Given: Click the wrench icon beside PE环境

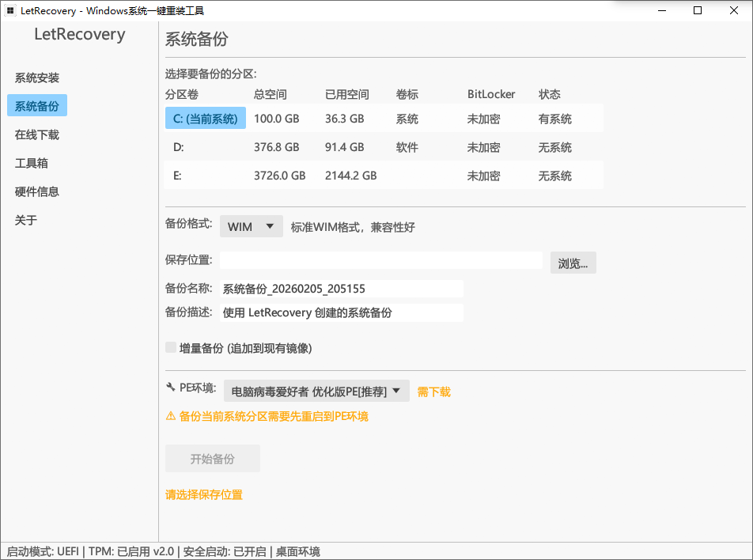Looking at the screenshot, I should click(168, 390).
